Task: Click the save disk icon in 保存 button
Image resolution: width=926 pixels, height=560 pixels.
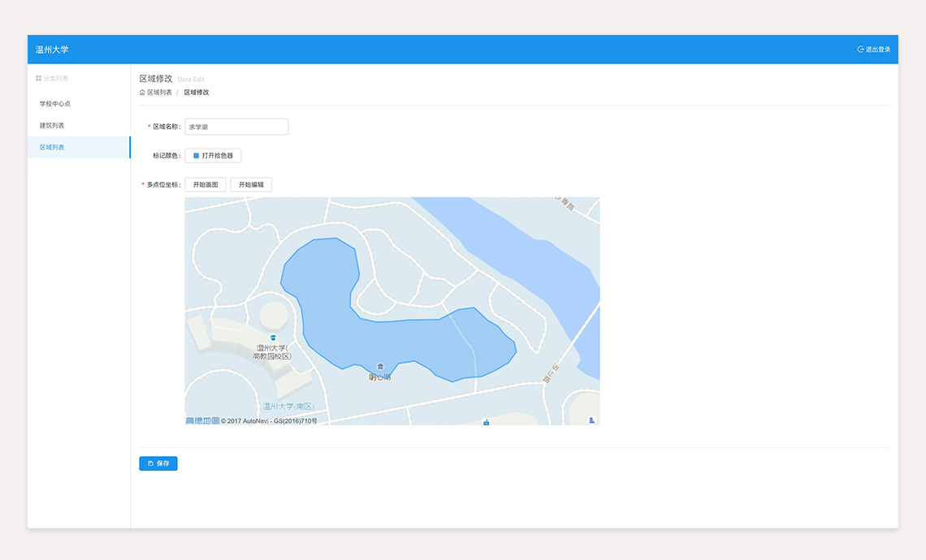Action: click(x=150, y=463)
